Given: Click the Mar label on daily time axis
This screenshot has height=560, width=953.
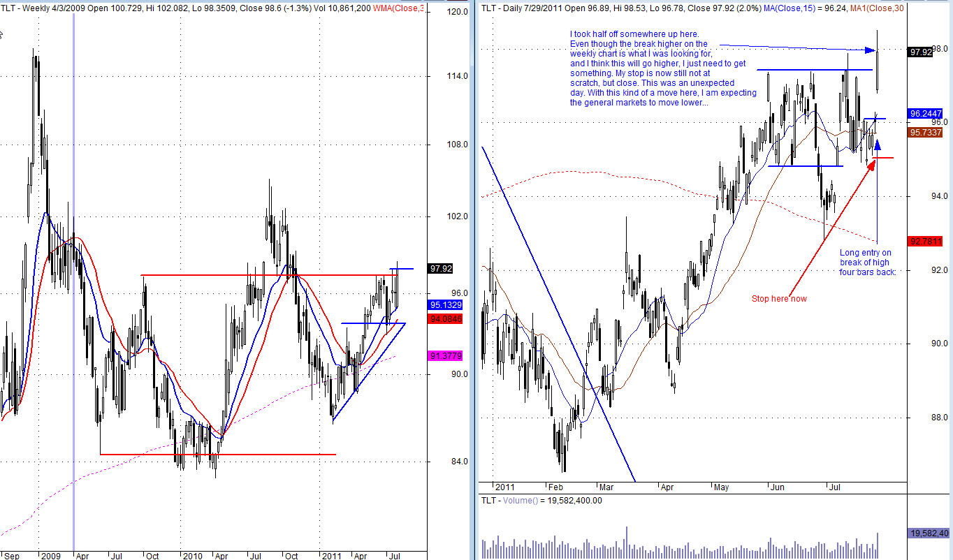Looking at the screenshot, I should (605, 487).
